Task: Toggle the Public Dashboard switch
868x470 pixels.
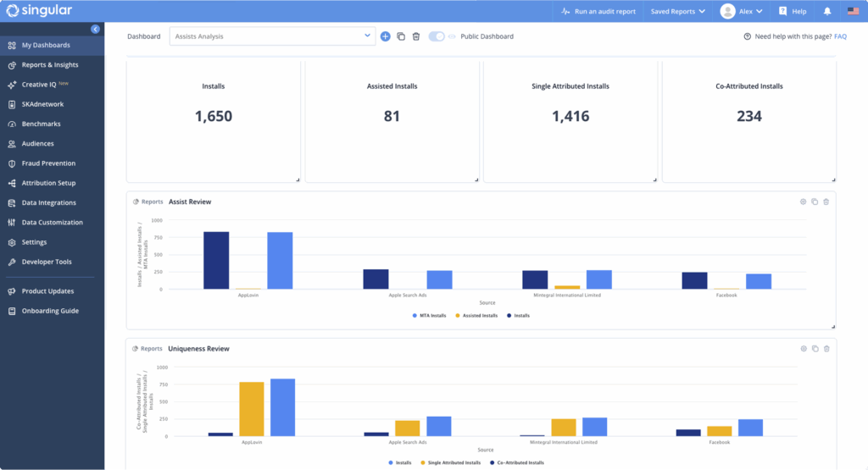Action: (x=437, y=36)
